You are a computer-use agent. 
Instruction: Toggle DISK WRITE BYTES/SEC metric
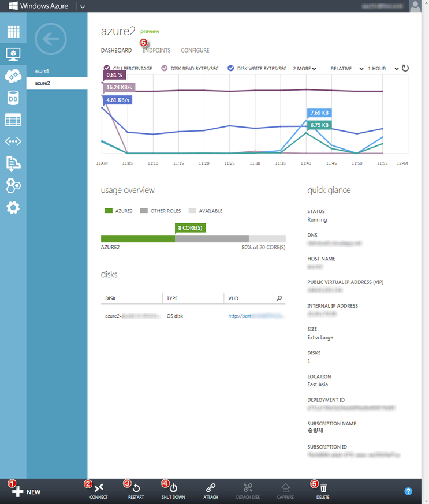tap(230, 68)
